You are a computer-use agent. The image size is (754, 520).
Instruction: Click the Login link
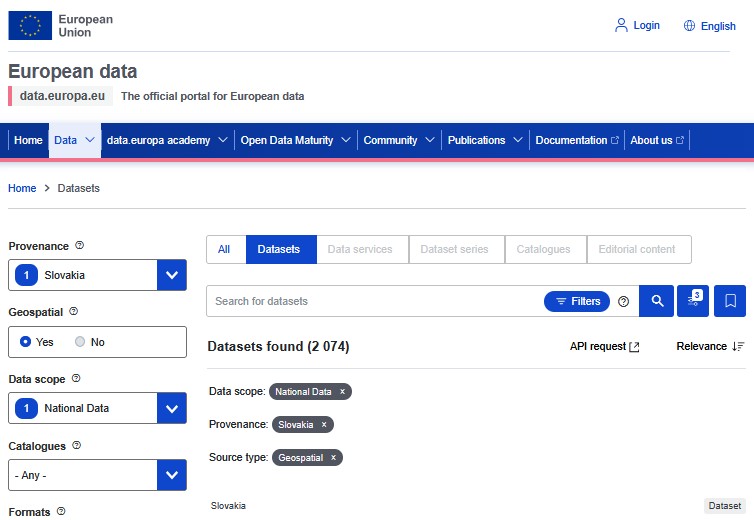pyautogui.click(x=646, y=25)
